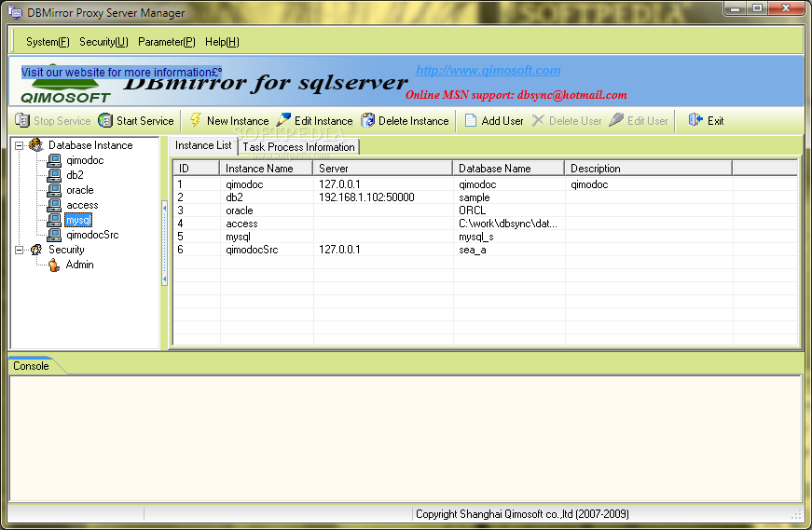Click the Admin user icon
Screen dimensions: 812x530
[x=54, y=265]
